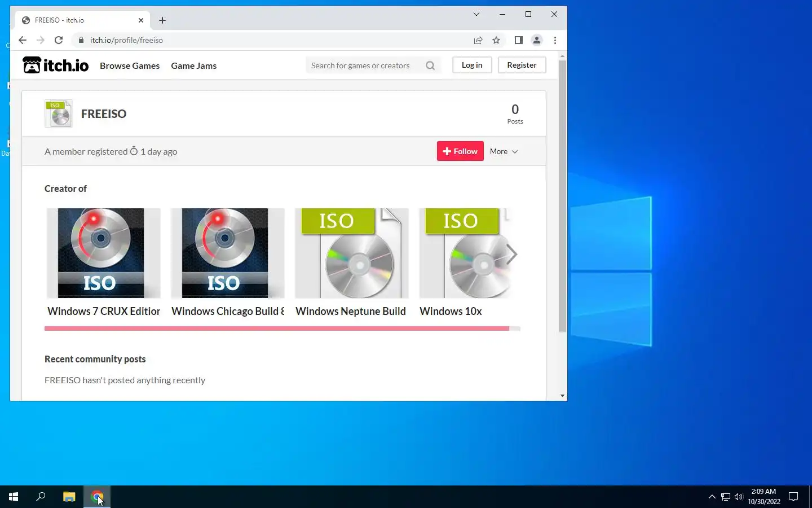Open the Windows Chicago Build thumbnail
Screen dimensions: 812x508
coord(228,253)
